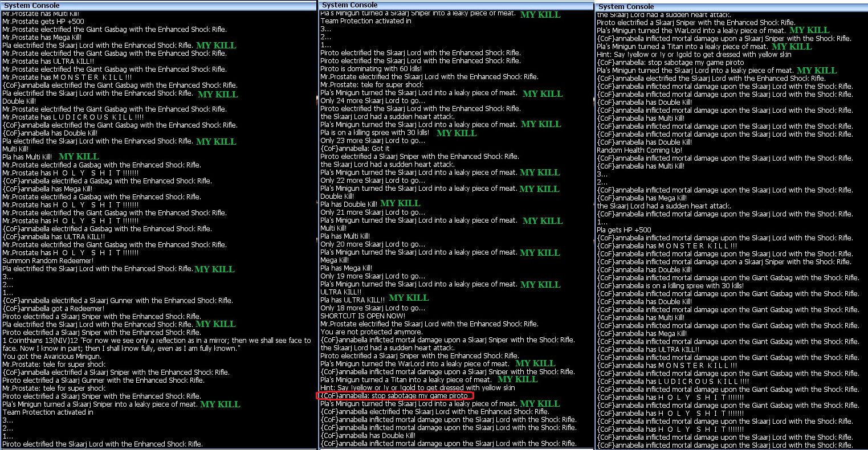Select "SHORTCUT IS OPEN NOW!" message
Viewport: 868px width, 450px height.
coord(363,316)
